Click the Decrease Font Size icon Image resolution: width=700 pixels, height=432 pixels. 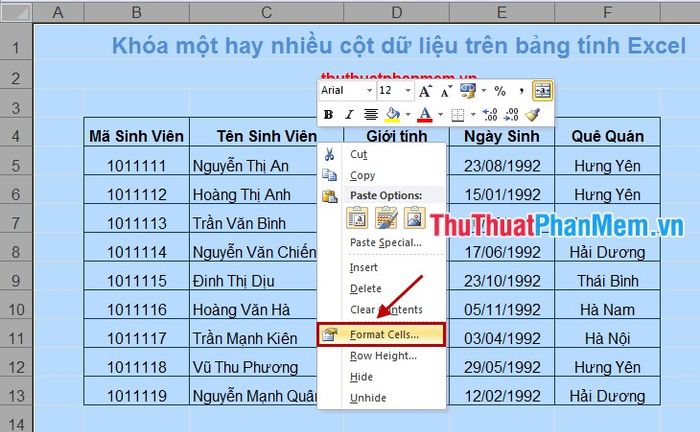[446, 91]
